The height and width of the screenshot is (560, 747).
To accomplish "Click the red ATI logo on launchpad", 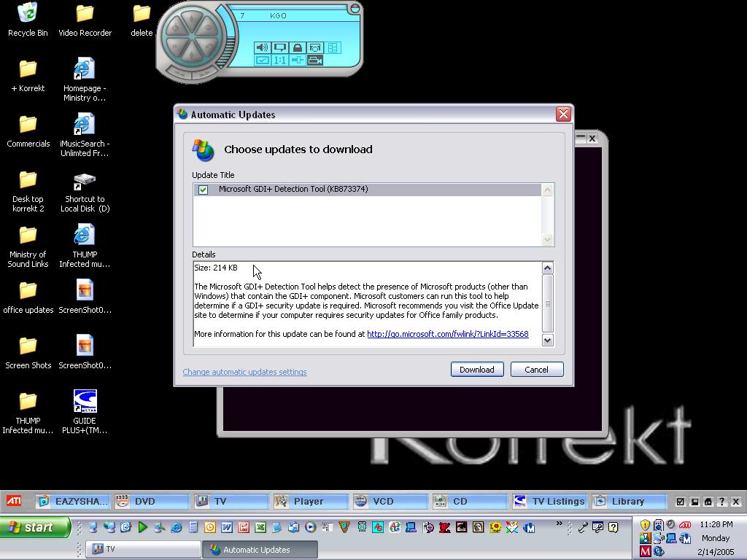I will coord(14,501).
